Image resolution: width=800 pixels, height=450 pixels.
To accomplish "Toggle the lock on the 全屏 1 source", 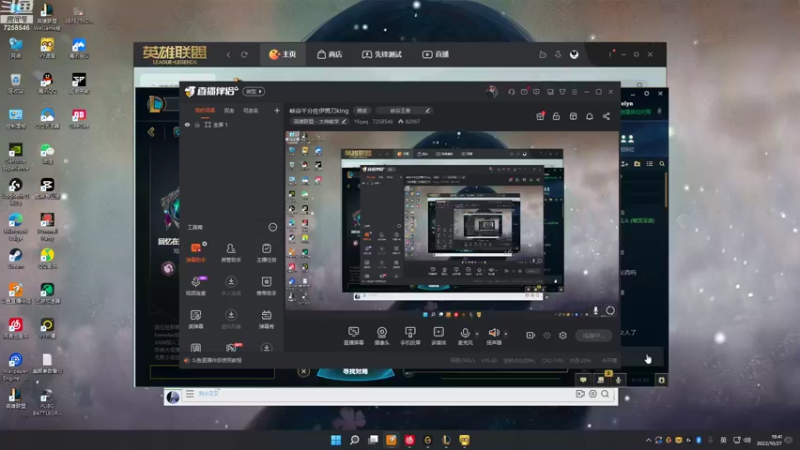I will [x=197, y=124].
